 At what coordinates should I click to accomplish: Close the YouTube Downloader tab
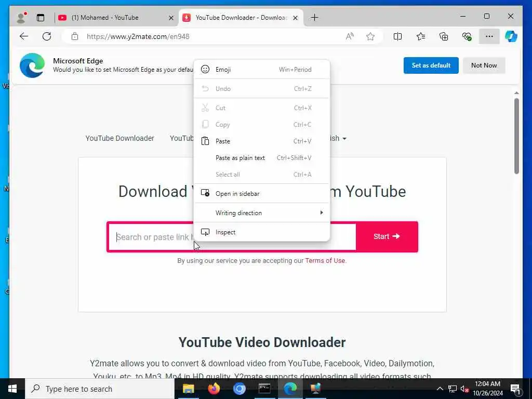pos(296,18)
